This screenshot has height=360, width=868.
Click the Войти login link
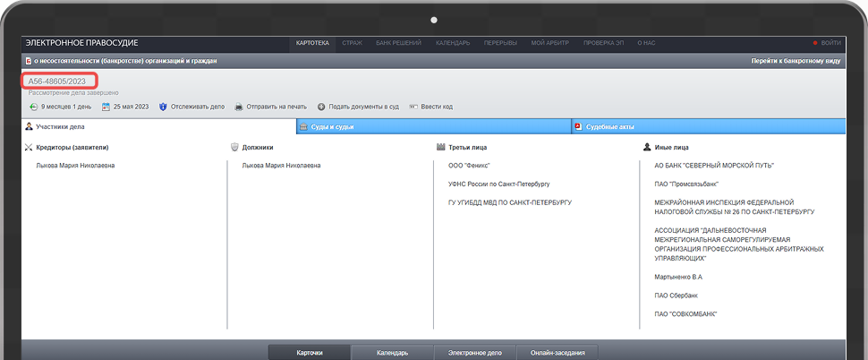pyautogui.click(x=830, y=43)
